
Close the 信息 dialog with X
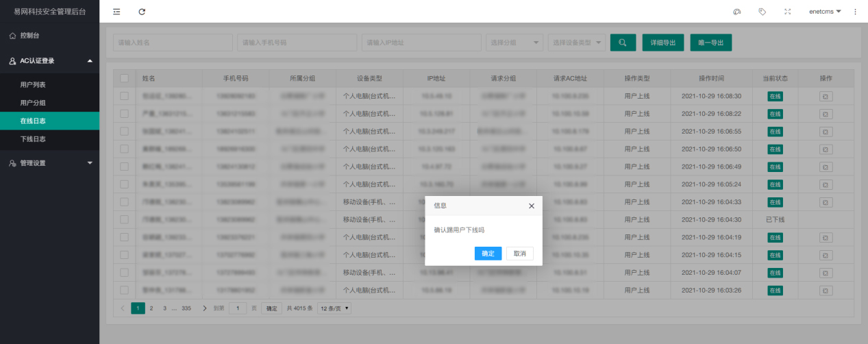532,206
